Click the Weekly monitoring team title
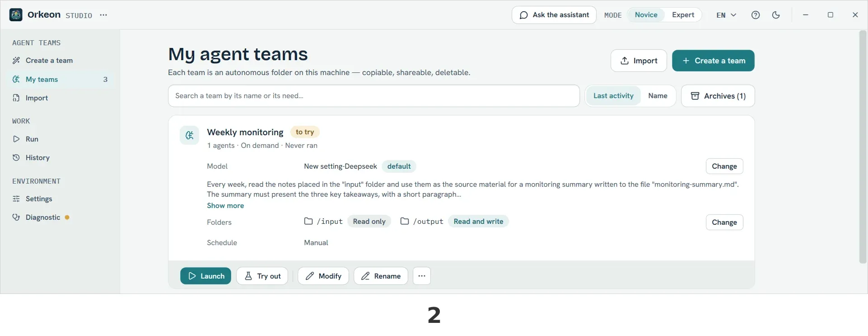Image resolution: width=868 pixels, height=336 pixels. (245, 132)
